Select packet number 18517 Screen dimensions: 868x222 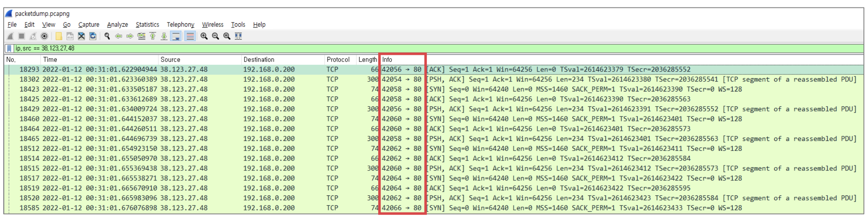coord(434,178)
